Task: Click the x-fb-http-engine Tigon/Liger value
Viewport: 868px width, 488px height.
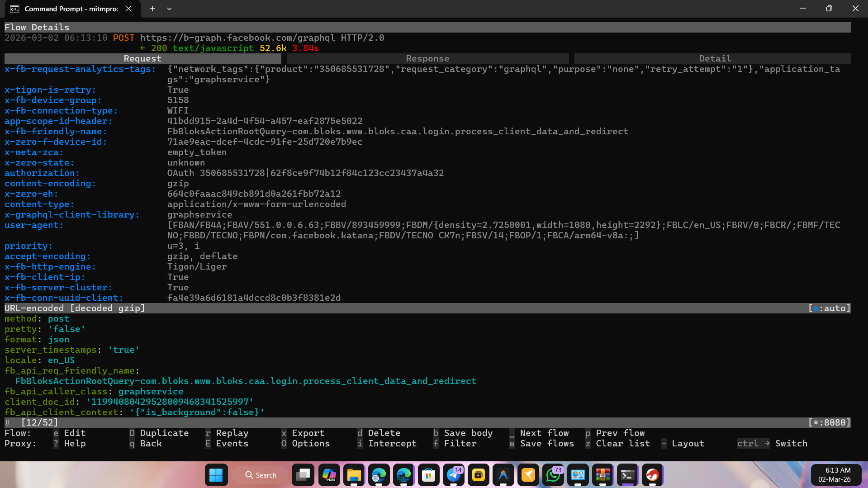Action: 197,266
